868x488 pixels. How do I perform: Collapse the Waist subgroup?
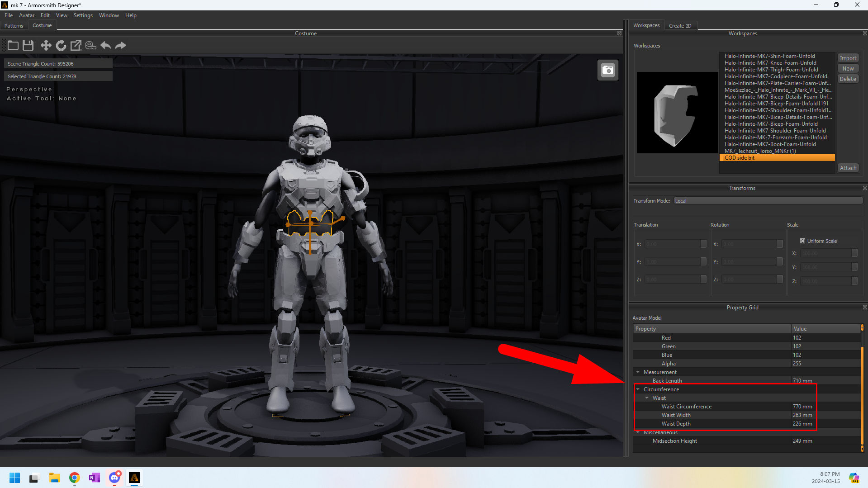click(647, 398)
